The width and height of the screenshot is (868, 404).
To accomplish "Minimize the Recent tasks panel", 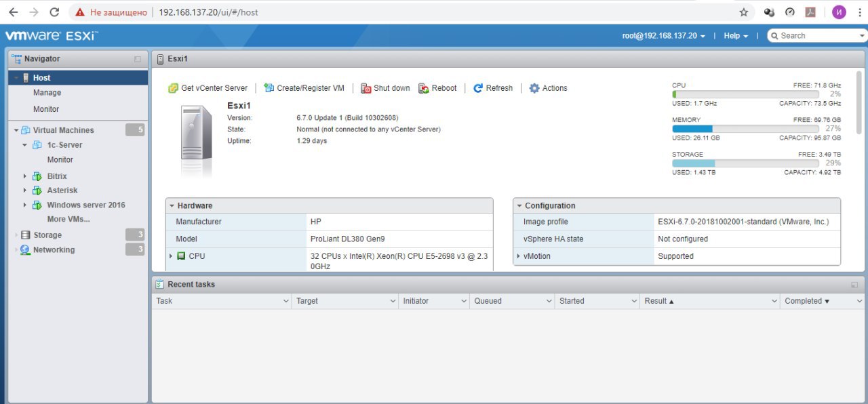I will tap(854, 285).
